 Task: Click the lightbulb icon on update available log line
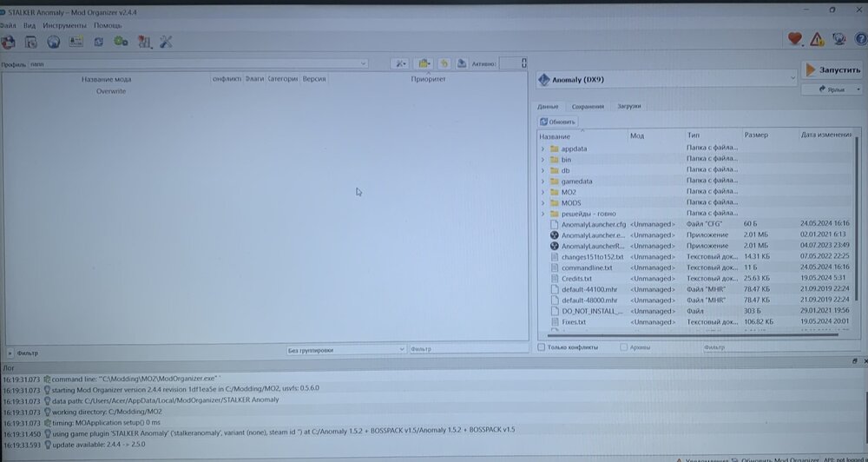coord(48,445)
